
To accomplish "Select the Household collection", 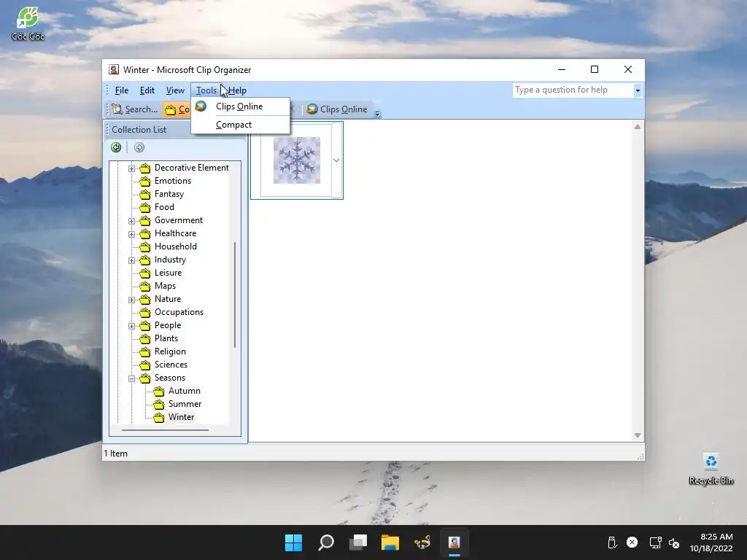I will pyautogui.click(x=175, y=246).
